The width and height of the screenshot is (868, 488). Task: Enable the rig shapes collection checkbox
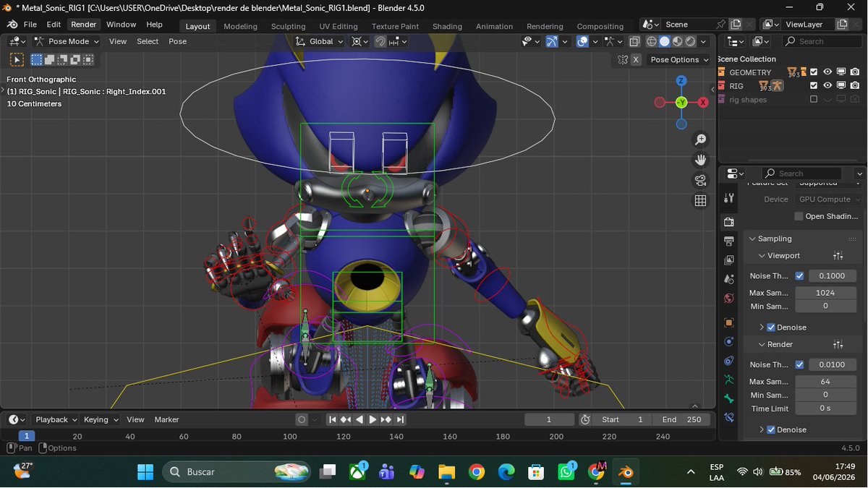pos(814,99)
